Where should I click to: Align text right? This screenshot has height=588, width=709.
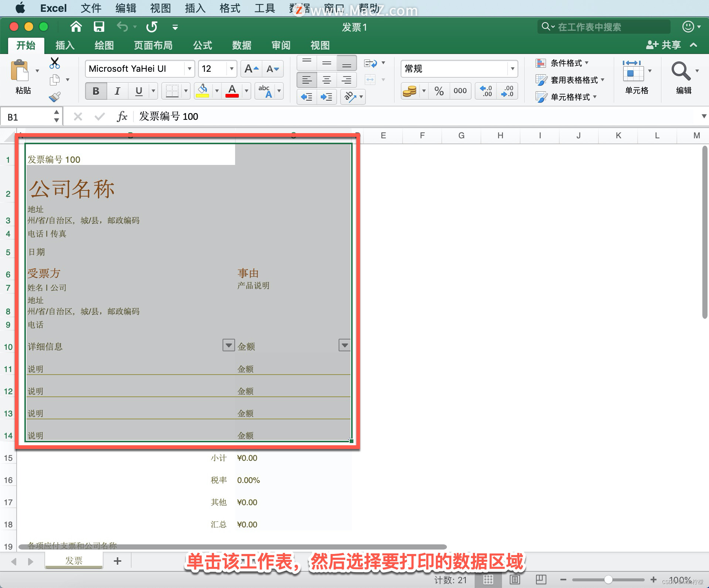(347, 80)
